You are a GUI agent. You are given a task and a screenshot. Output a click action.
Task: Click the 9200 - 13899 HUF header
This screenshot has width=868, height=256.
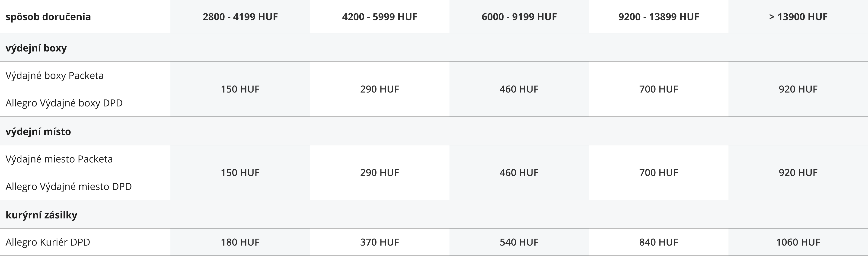click(659, 16)
